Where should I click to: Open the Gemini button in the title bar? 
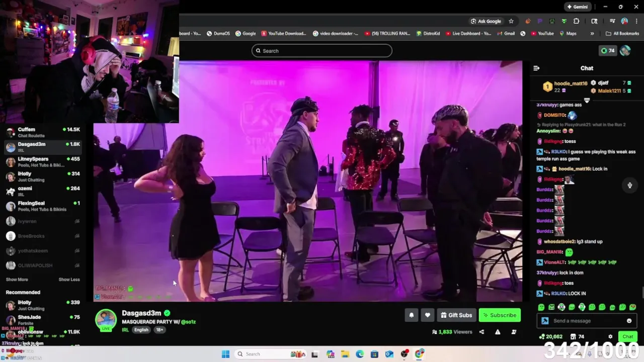click(578, 7)
